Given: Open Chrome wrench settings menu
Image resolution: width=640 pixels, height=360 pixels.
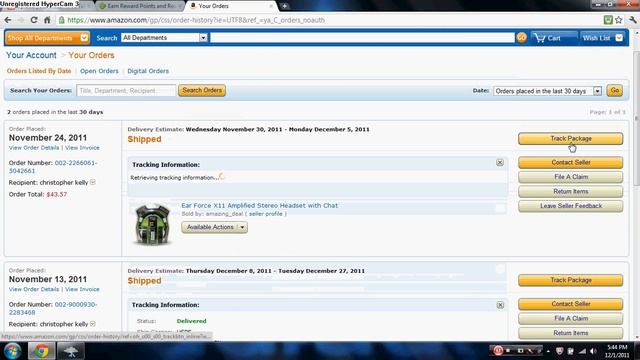Looking at the screenshot, I should 633,20.
